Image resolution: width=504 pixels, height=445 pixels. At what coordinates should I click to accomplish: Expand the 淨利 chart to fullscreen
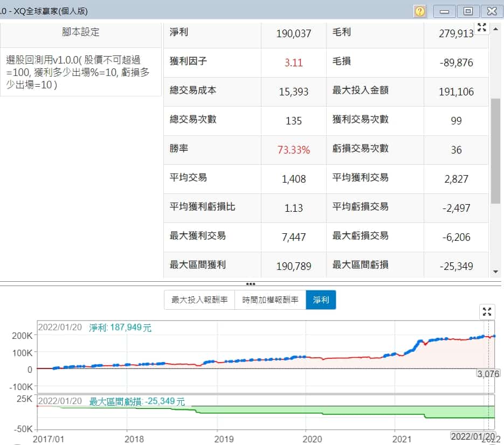click(x=487, y=311)
